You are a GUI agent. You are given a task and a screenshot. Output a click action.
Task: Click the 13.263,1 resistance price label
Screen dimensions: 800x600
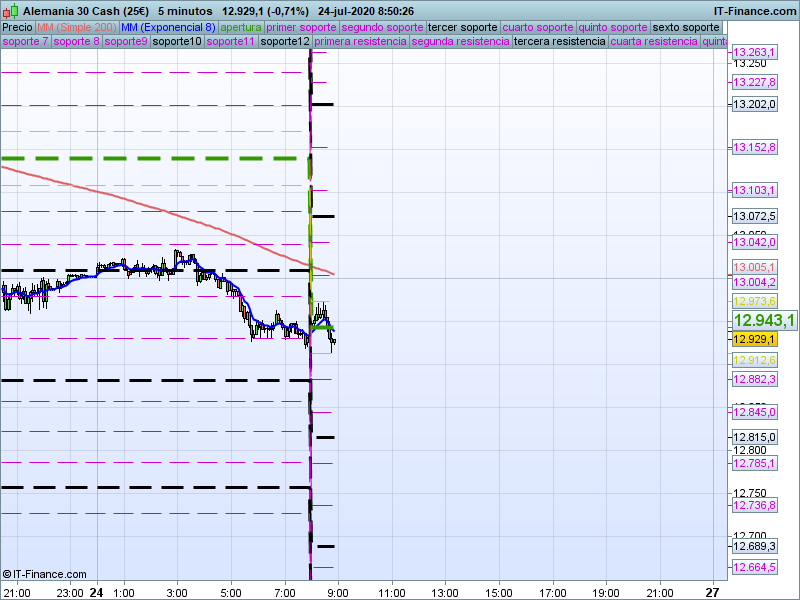tap(754, 52)
